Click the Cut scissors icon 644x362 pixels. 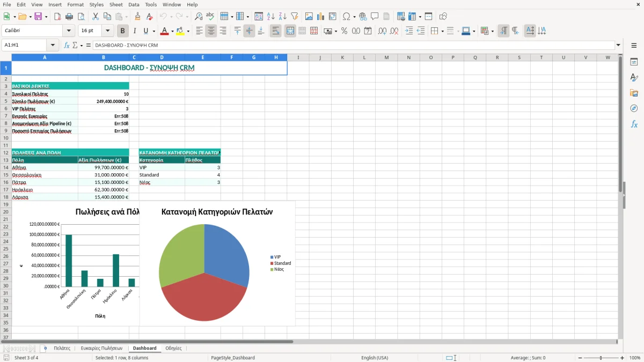click(96, 17)
